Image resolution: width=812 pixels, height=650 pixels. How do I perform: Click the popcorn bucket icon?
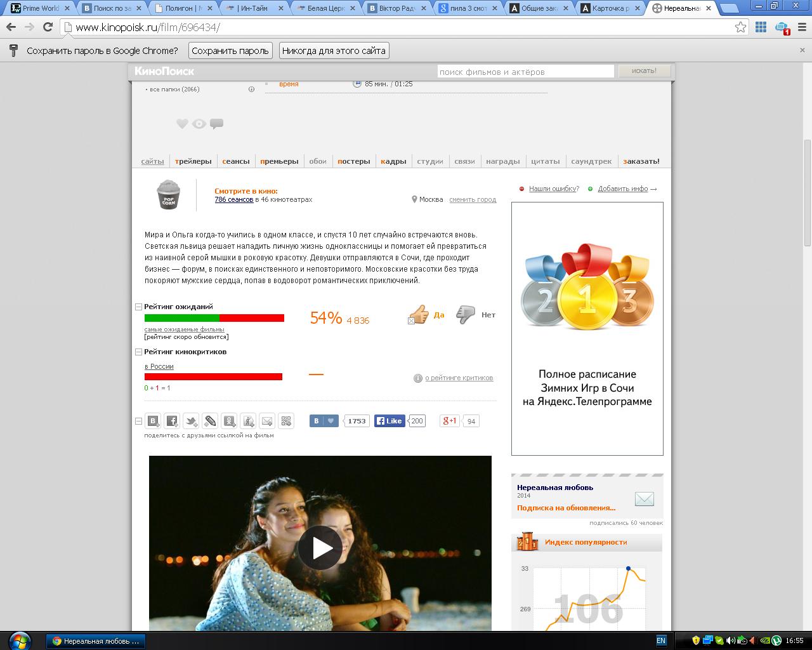[169, 195]
